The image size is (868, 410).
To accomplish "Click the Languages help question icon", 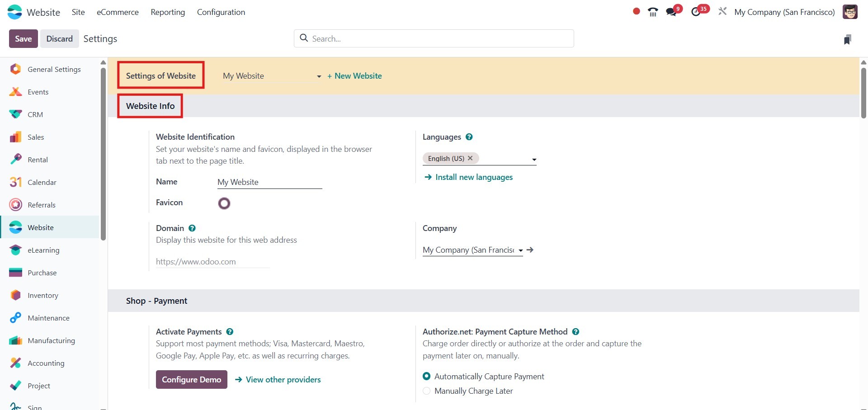I will coord(469,137).
